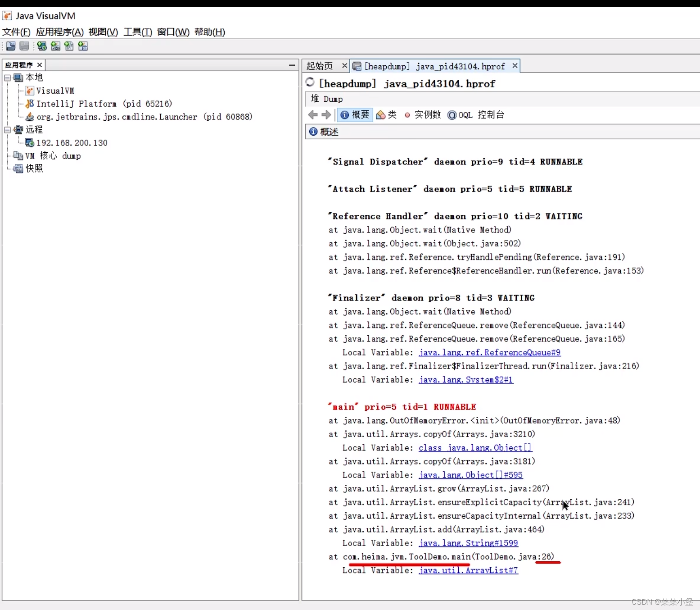Click the ToolDemo.main(ToolDemo.java:26) stack line
This screenshot has height=610, width=700.
coord(441,557)
